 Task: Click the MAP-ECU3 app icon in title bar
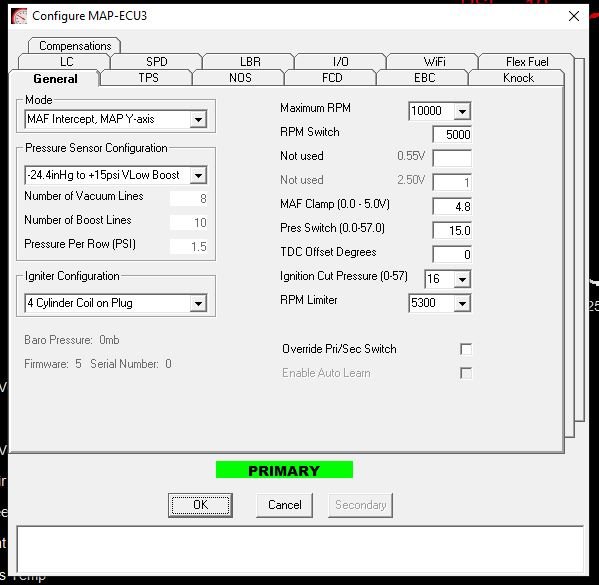tap(19, 16)
